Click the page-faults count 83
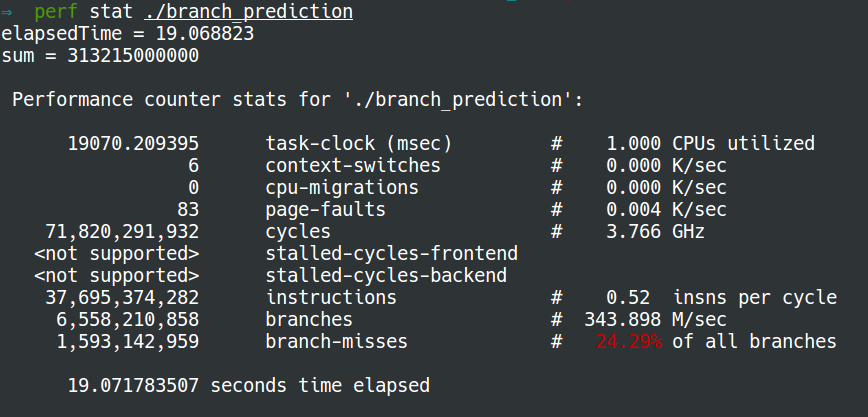868x417 pixels. [188, 210]
